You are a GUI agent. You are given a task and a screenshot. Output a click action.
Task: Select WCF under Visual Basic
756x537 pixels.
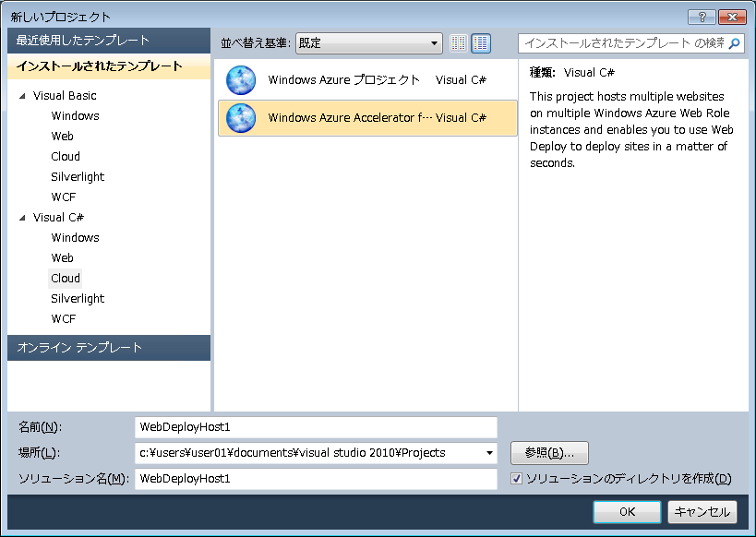coord(63,197)
